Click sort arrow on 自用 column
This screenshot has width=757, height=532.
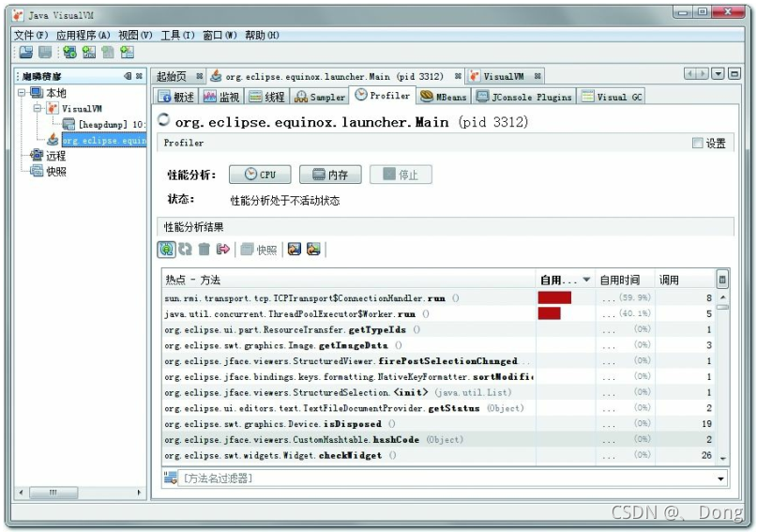click(x=586, y=280)
